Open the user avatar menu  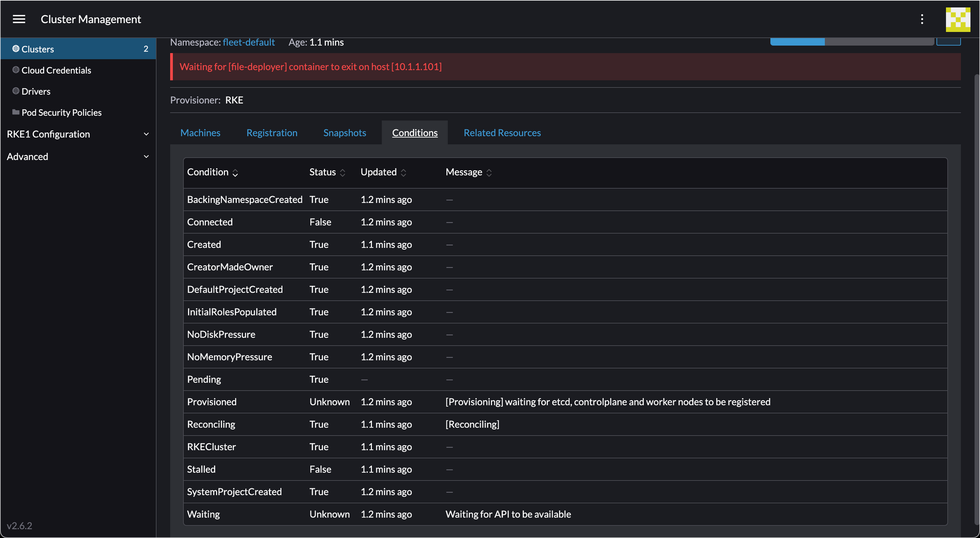[957, 19]
